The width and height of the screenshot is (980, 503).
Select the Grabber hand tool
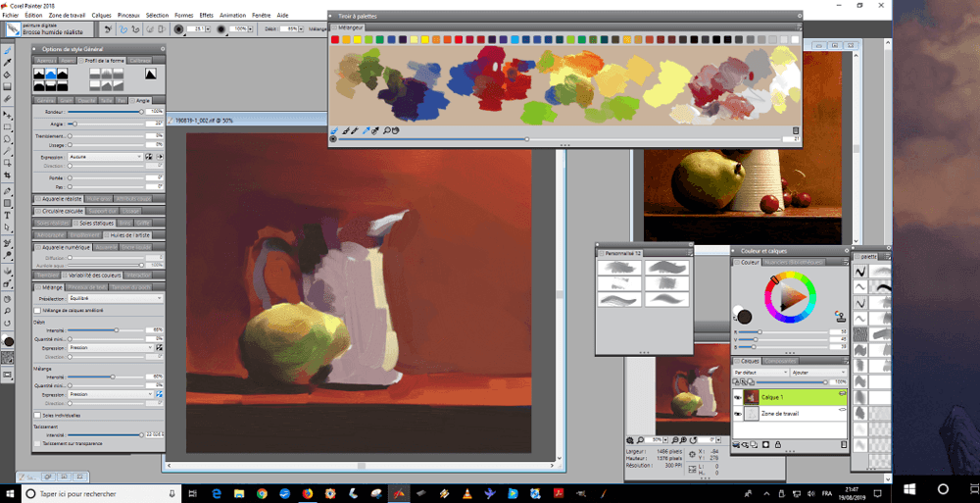click(x=8, y=299)
